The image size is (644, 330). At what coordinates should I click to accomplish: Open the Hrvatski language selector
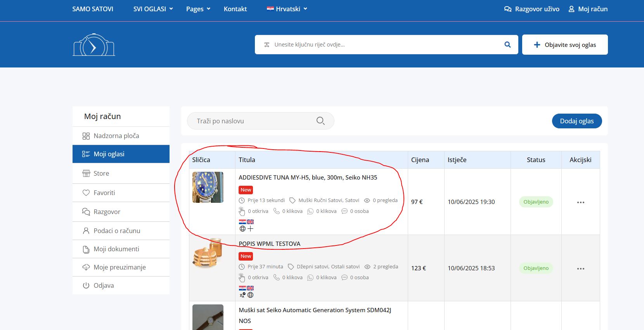click(x=287, y=9)
